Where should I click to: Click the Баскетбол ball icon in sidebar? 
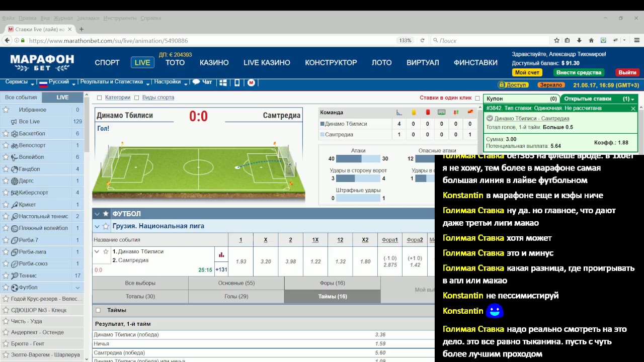[x=15, y=134]
